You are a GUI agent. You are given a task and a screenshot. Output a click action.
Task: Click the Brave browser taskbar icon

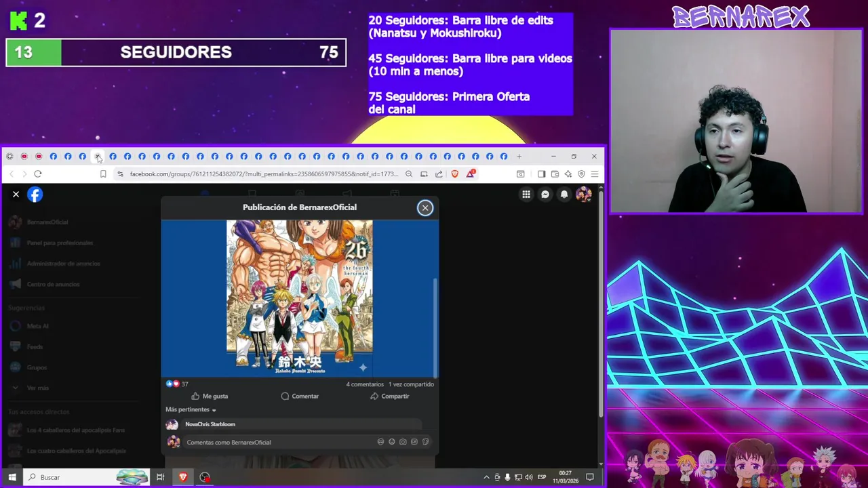183,477
